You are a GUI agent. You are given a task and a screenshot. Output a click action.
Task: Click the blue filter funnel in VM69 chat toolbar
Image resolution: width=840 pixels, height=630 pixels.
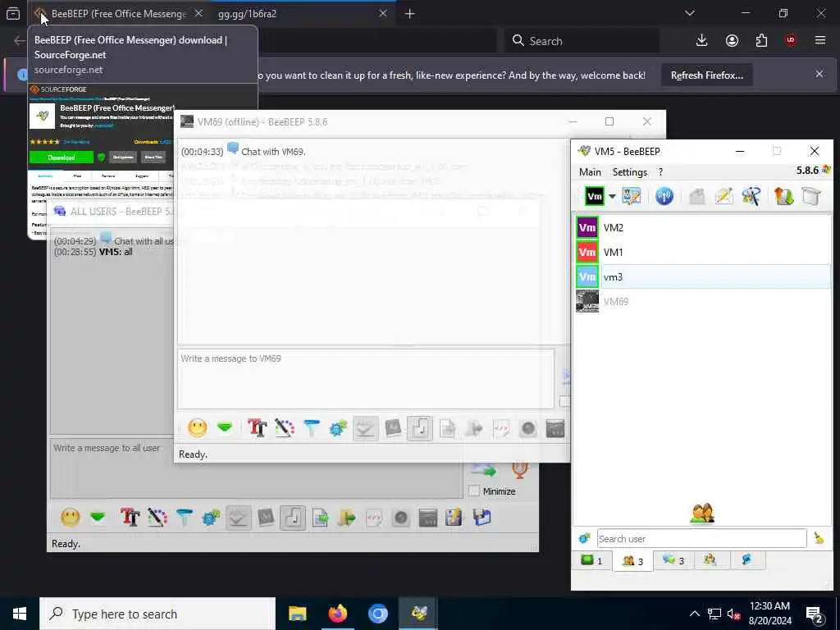pyautogui.click(x=311, y=428)
